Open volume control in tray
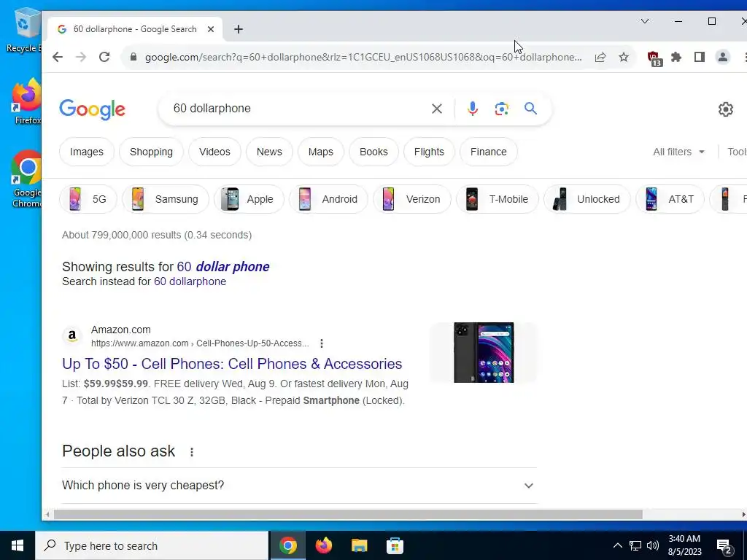This screenshot has width=747, height=560. (x=653, y=545)
